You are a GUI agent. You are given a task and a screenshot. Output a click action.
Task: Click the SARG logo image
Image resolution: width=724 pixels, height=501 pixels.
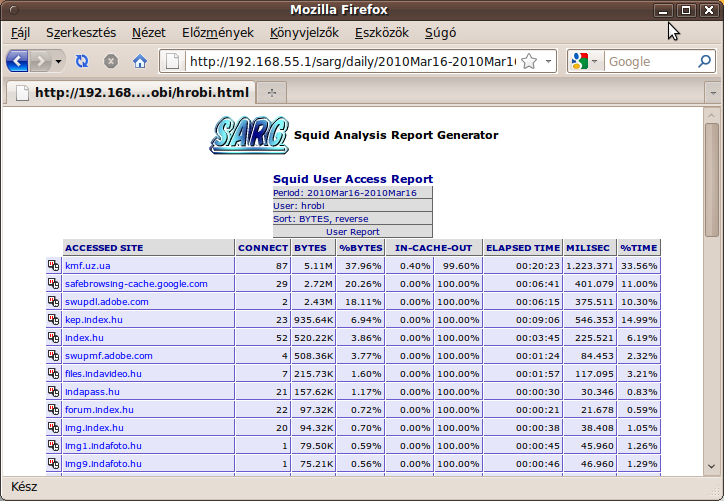point(249,134)
